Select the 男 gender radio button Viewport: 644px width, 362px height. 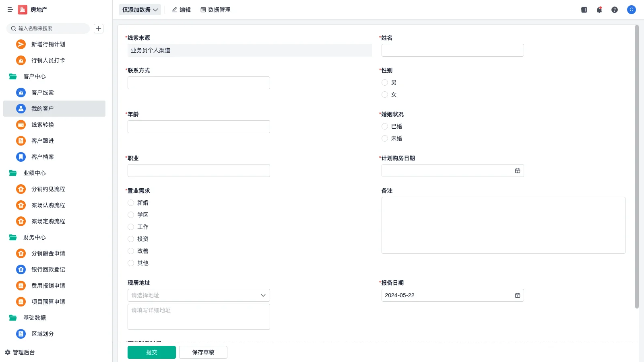384,82
